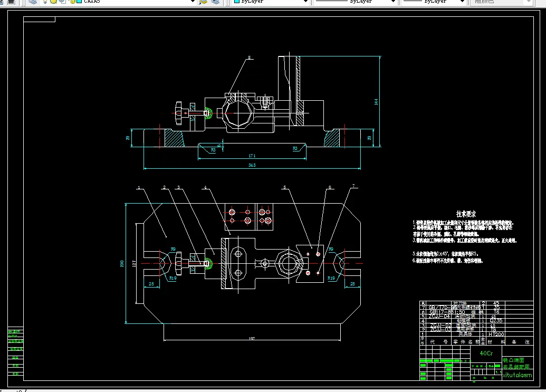The width and height of the screenshot is (546, 392).
Task: Select part balloon number 1
Action: [x=139, y=188]
